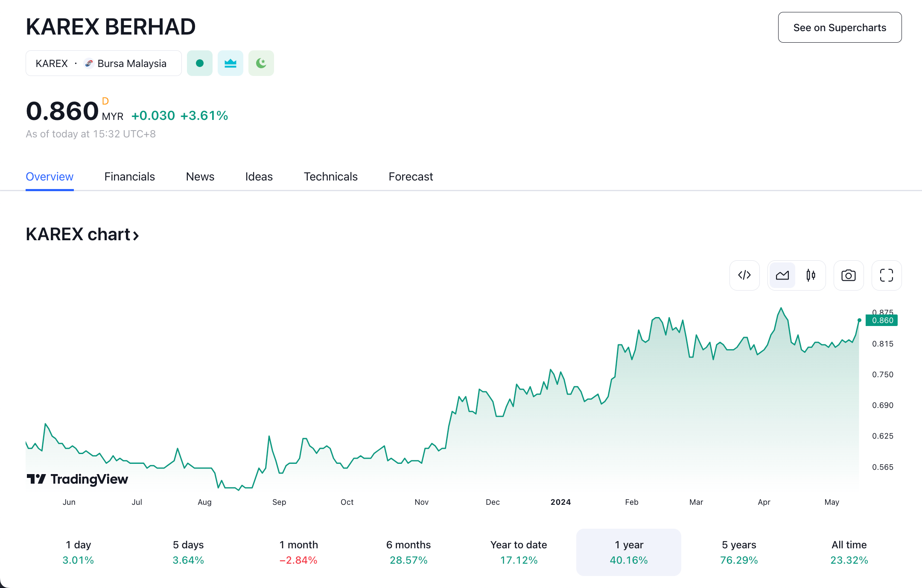Click the embed code icon

tap(744, 275)
